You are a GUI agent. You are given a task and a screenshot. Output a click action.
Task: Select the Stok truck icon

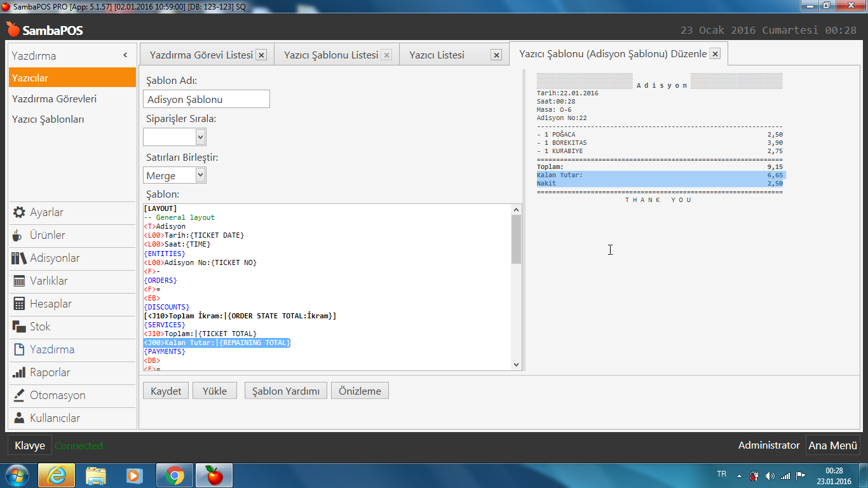(19, 327)
